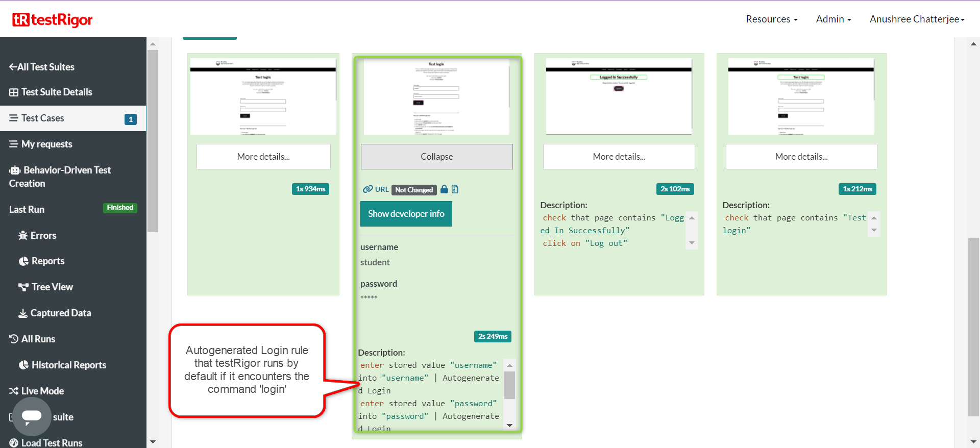The height and width of the screenshot is (448, 980).
Task: Expand the Resources dropdown menu
Action: [x=771, y=19]
